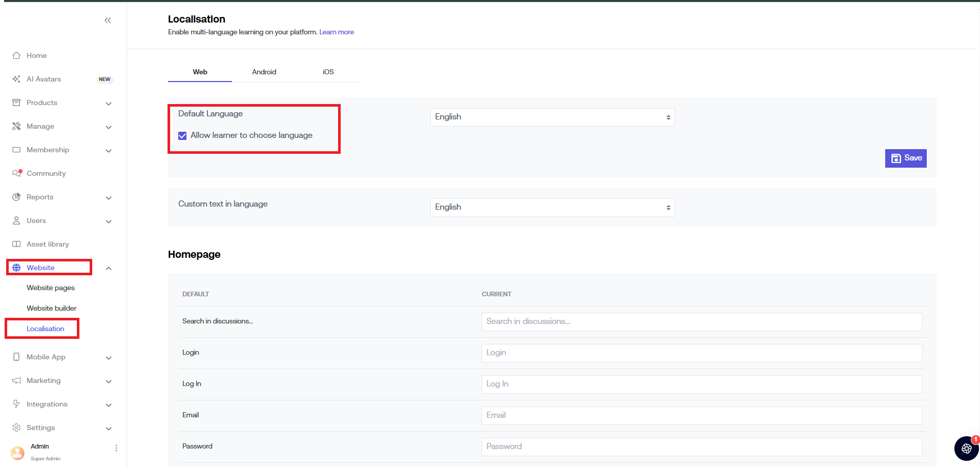Open Website builder in sidebar

(x=51, y=308)
